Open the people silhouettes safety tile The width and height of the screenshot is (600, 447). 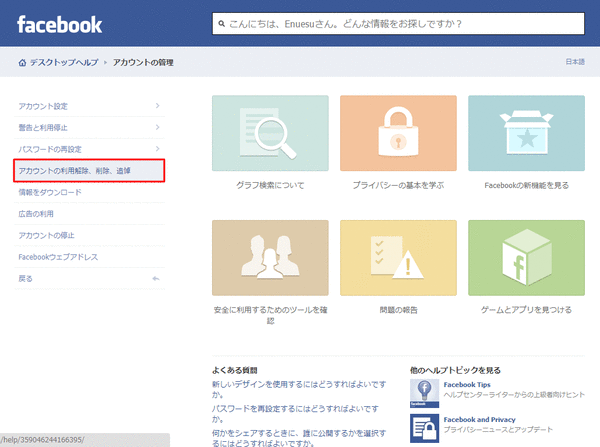click(270, 258)
